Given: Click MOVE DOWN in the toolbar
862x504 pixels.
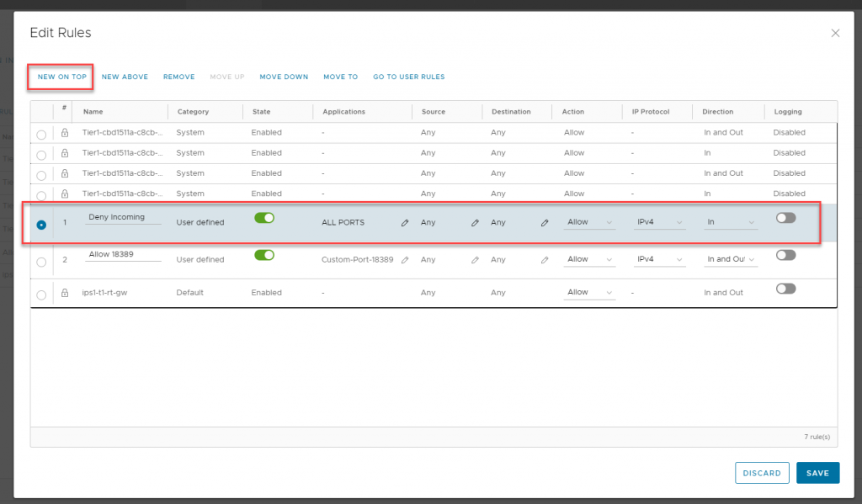Looking at the screenshot, I should click(x=284, y=77).
